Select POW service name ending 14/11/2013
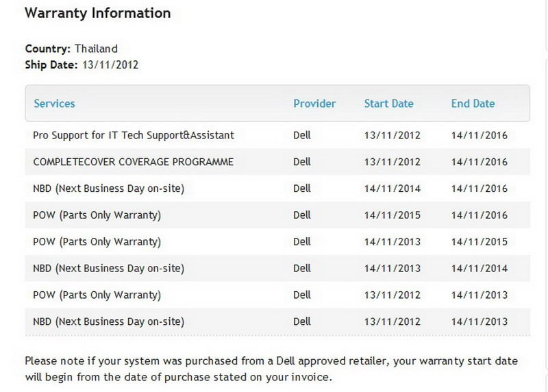 point(97,295)
